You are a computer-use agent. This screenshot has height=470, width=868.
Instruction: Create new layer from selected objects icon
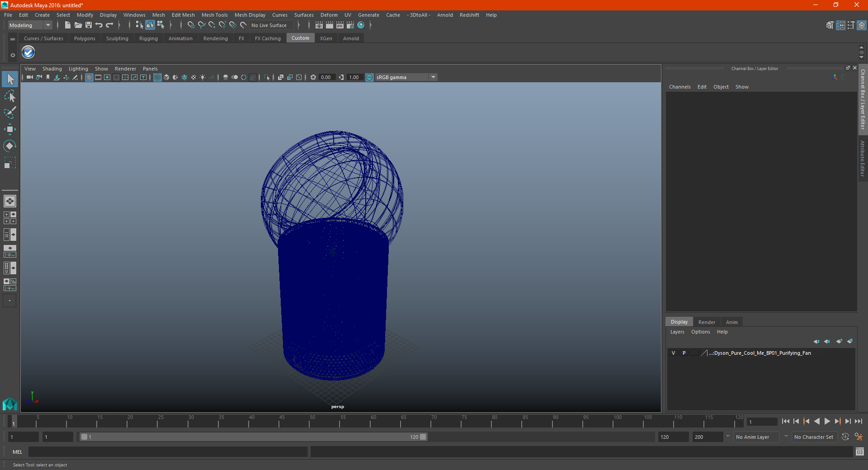(849, 341)
